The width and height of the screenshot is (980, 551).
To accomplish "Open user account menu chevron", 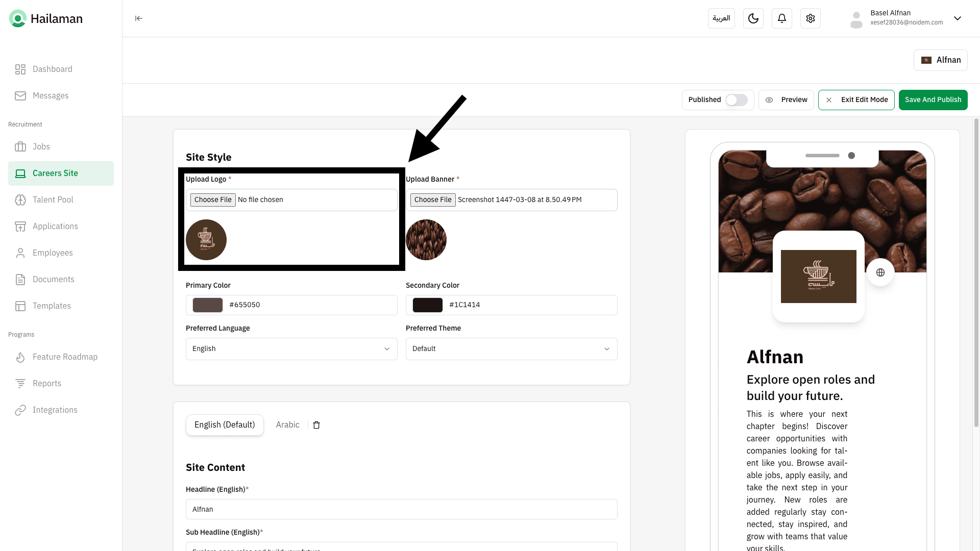I will click(x=957, y=18).
